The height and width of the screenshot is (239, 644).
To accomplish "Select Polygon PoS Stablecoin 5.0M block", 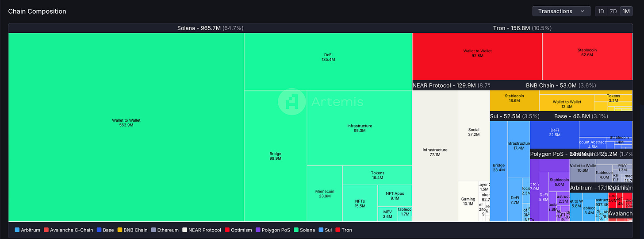I will pyautogui.click(x=559, y=182).
